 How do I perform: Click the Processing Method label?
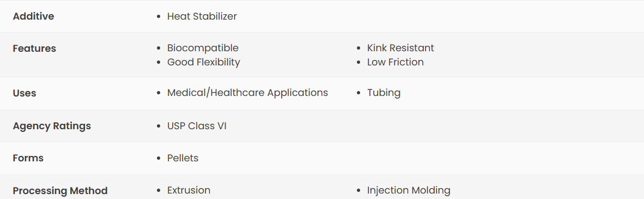[60, 191]
